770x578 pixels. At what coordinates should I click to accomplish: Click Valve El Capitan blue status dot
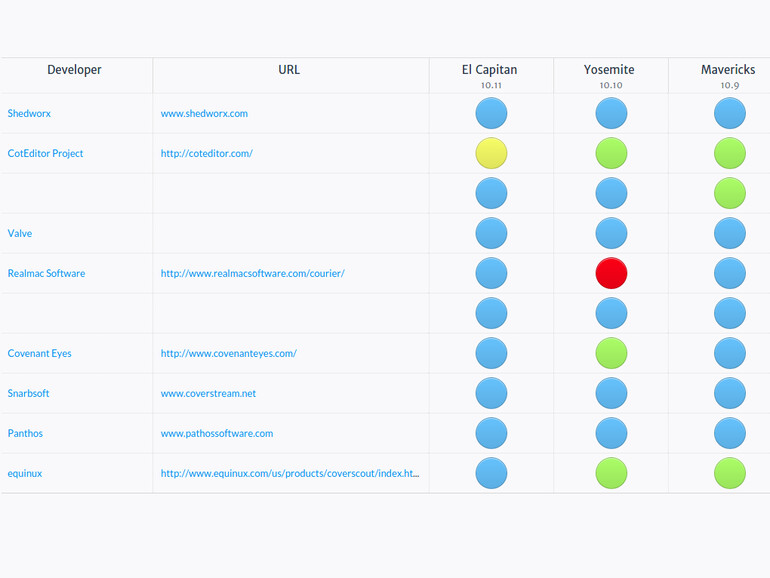pyautogui.click(x=491, y=233)
